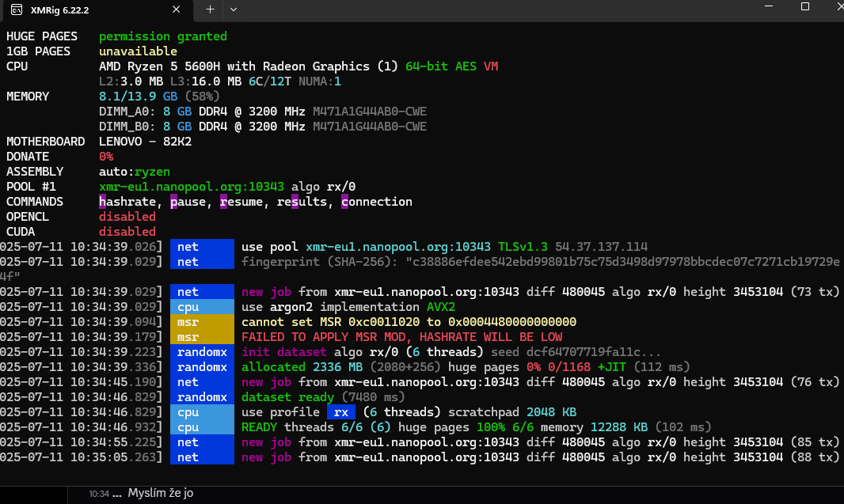Screen dimensions: 844x504
Task: Click the highlighted p in pause command
Action: pyautogui.click(x=173, y=202)
